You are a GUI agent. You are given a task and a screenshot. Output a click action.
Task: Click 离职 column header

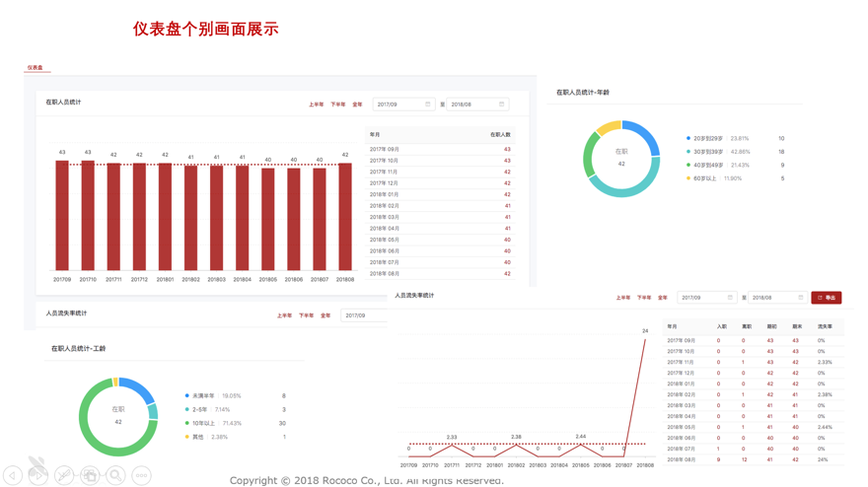[x=747, y=326]
